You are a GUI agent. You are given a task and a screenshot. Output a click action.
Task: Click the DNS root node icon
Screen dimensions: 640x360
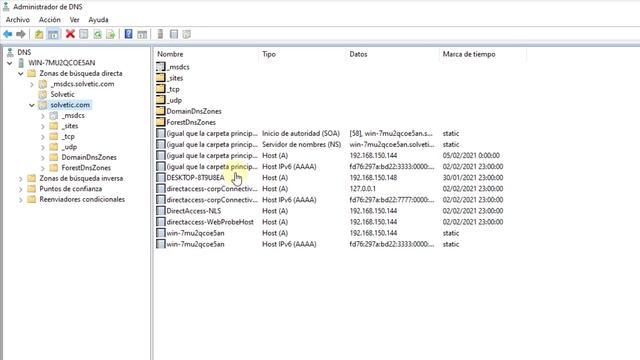10,52
